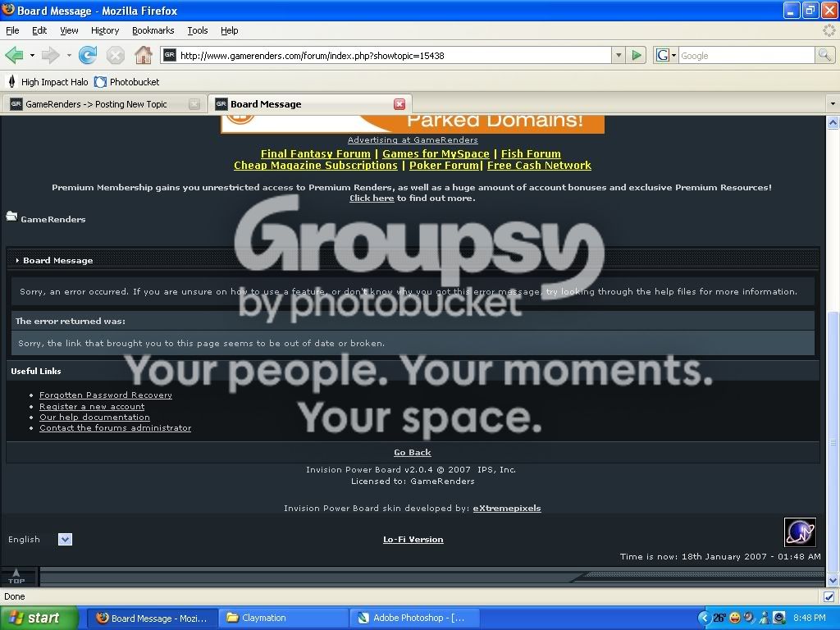Follow the Final Fantasy Forum link
Viewport: 840px width, 630px height.
(316, 153)
